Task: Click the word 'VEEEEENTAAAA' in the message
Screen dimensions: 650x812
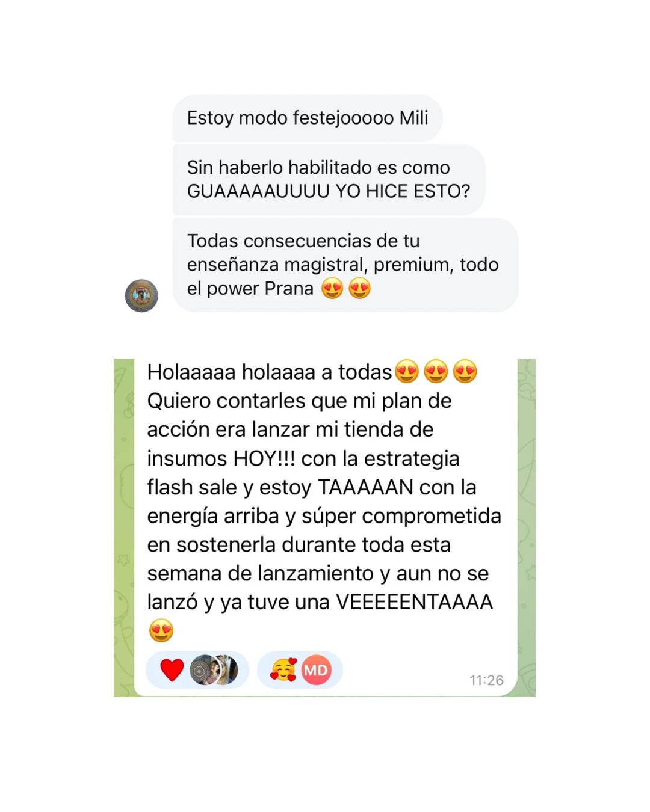Action: (415, 602)
